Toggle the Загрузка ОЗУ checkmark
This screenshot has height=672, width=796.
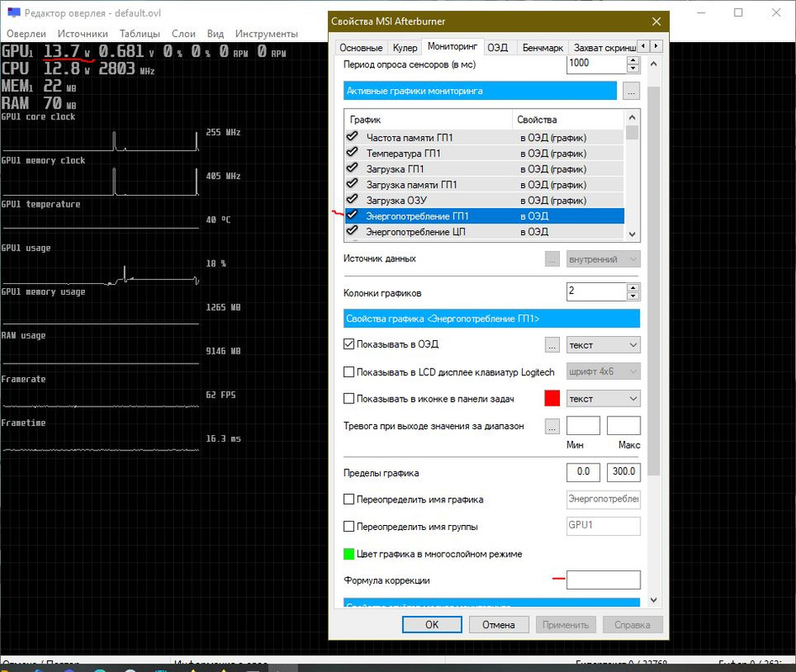[352, 199]
